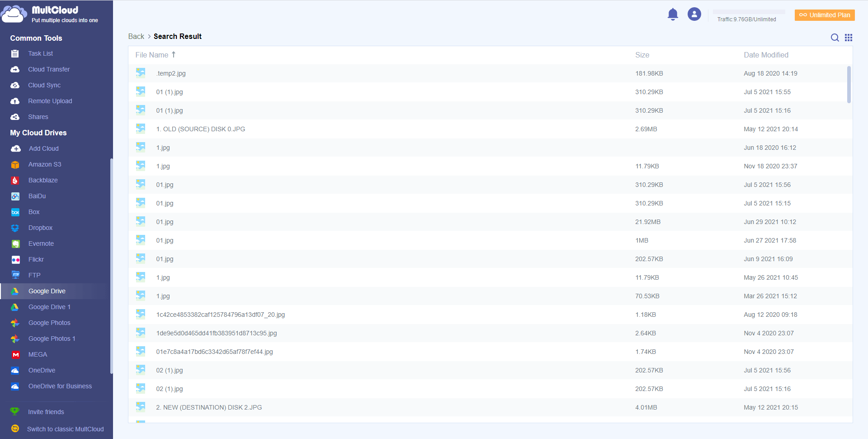Select 01.jpg sized 1MB
Screen dimensions: 868x439
490,240
